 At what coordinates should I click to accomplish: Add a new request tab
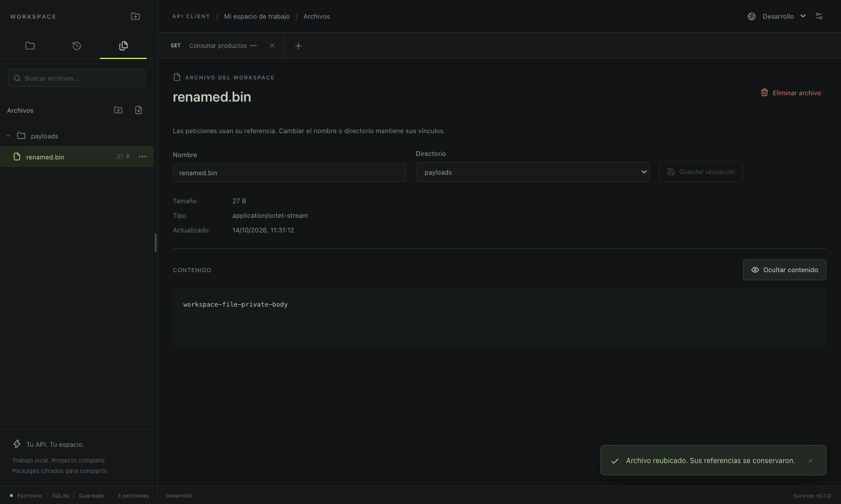pyautogui.click(x=298, y=46)
